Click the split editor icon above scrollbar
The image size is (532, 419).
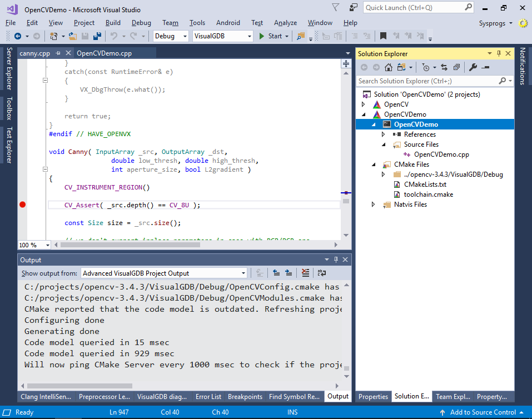tap(346, 63)
